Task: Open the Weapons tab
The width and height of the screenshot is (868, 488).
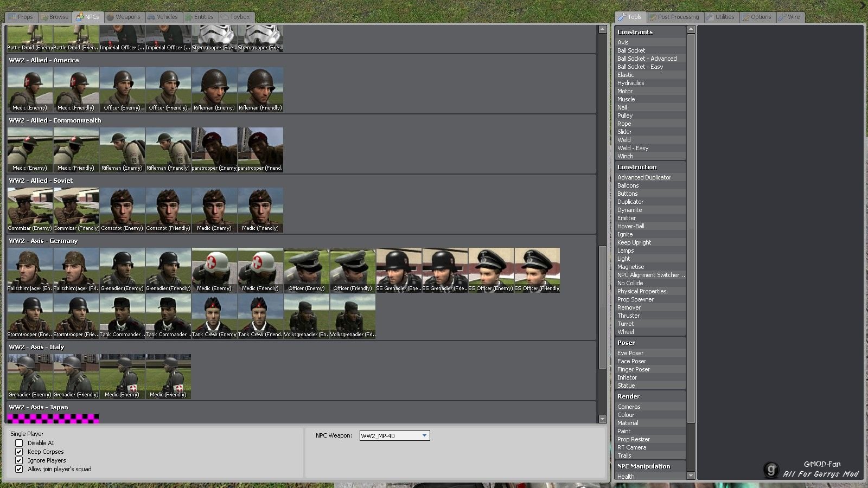Action: pos(124,17)
